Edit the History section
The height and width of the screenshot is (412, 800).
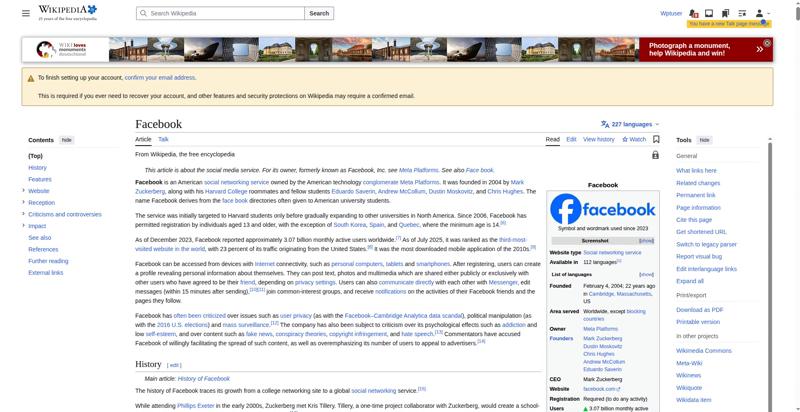[174, 365]
